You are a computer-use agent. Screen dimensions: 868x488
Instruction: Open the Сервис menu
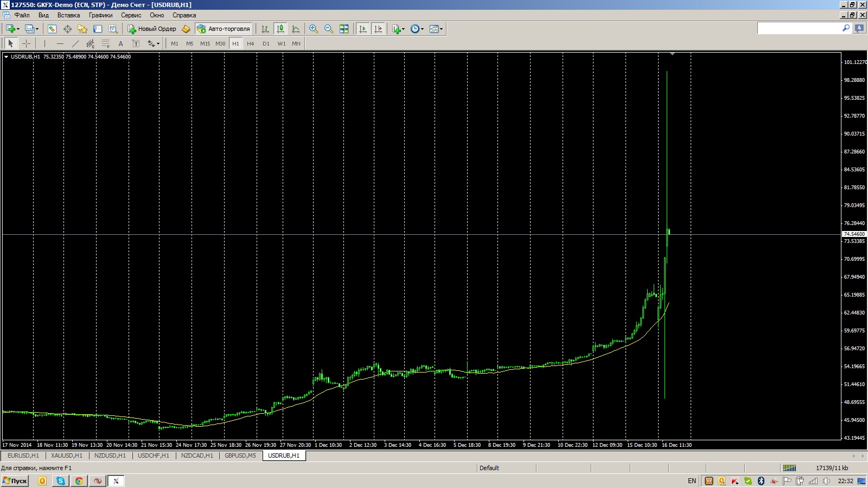point(131,15)
